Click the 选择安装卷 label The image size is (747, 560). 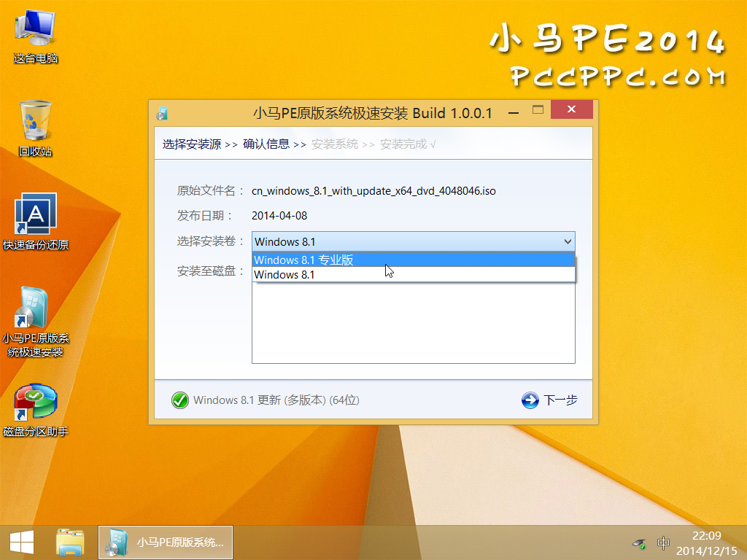(x=210, y=241)
